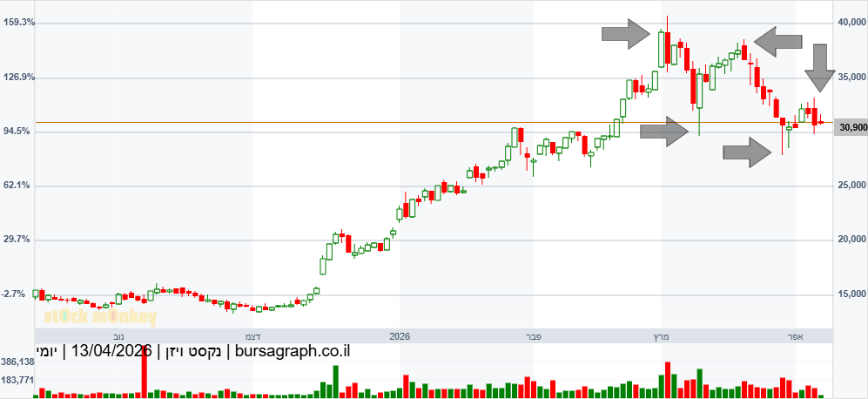This screenshot has height=399, width=868.
Task: Click the 126.9% percent axis label
Action: 19,77
